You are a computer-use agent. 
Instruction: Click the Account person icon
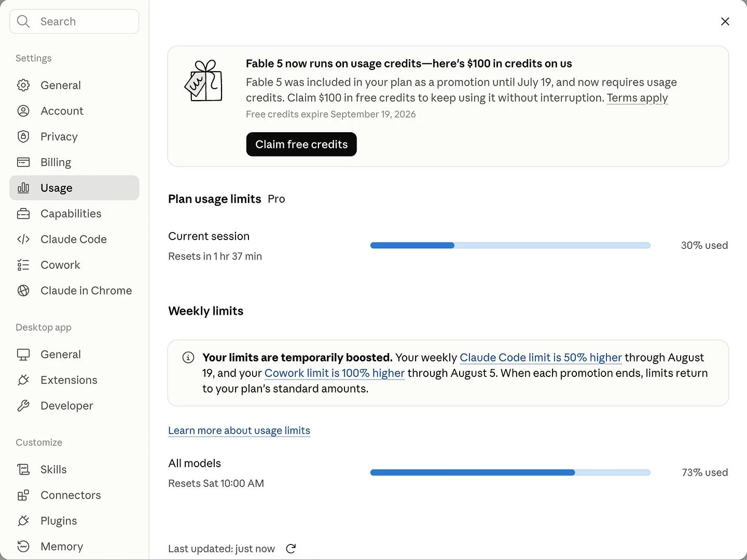click(23, 111)
